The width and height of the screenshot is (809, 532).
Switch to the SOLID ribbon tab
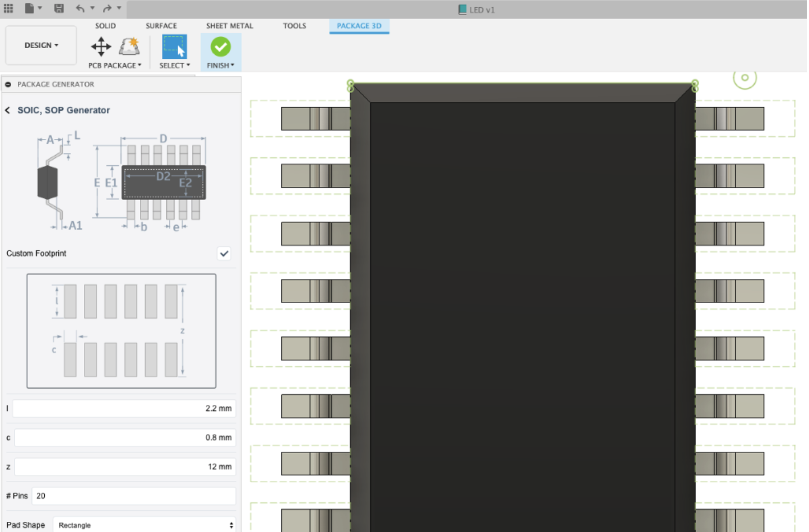[x=105, y=26]
